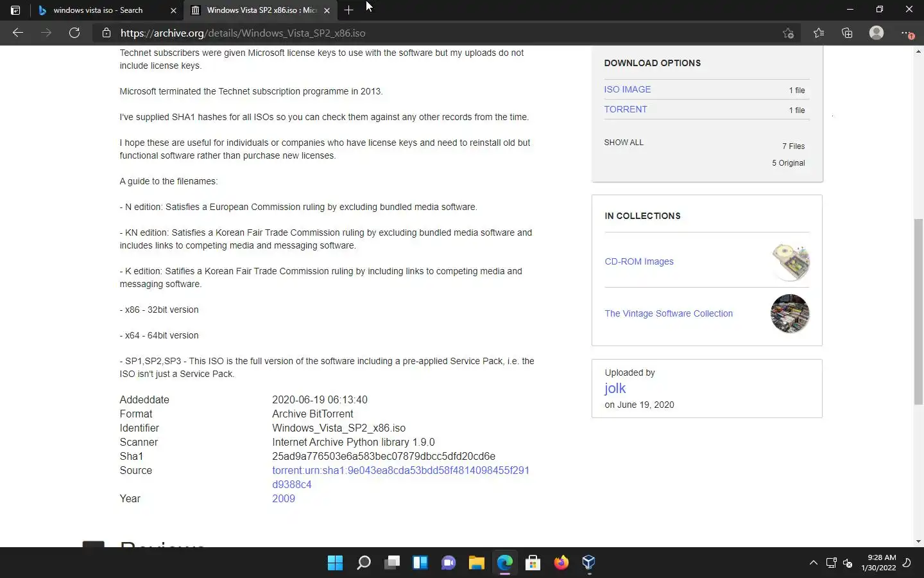This screenshot has height=578, width=924.
Task: Open the muted volume tray icon
Action: click(848, 563)
